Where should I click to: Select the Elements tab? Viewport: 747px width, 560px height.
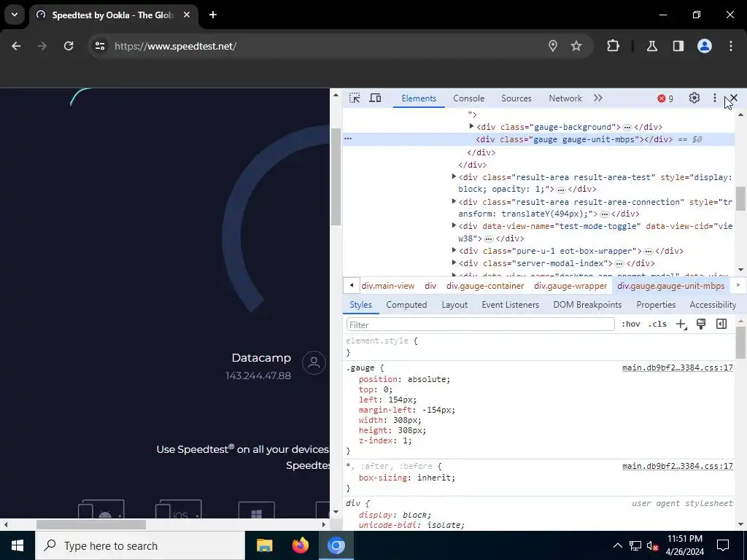[x=419, y=98]
